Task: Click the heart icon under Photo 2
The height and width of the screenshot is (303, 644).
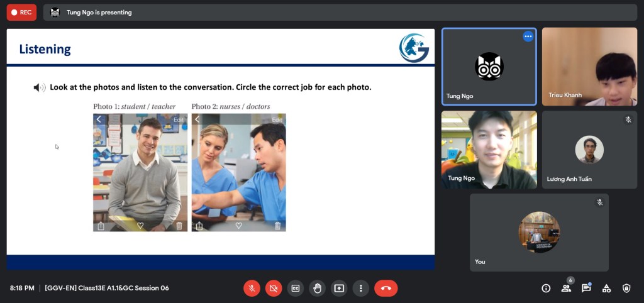Action: pyautogui.click(x=238, y=226)
